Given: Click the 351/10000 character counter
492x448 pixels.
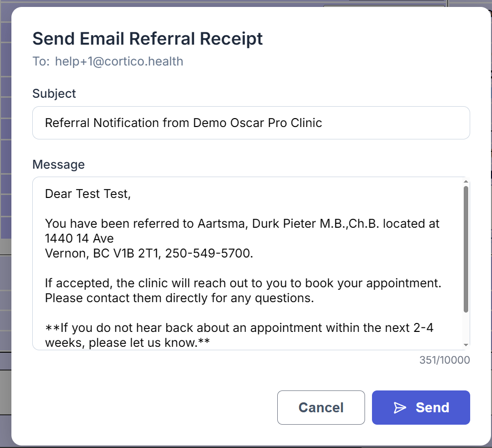Looking at the screenshot, I should pyautogui.click(x=444, y=360).
